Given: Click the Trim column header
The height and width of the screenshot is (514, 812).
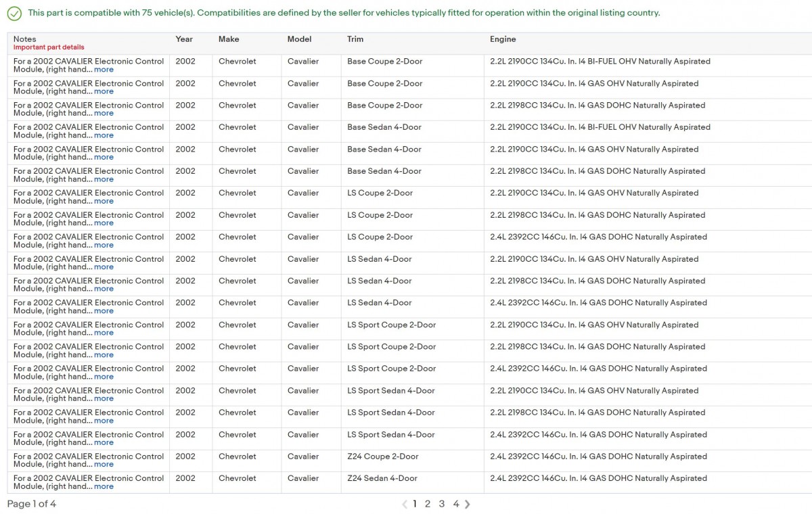Looking at the screenshot, I should 355,39.
